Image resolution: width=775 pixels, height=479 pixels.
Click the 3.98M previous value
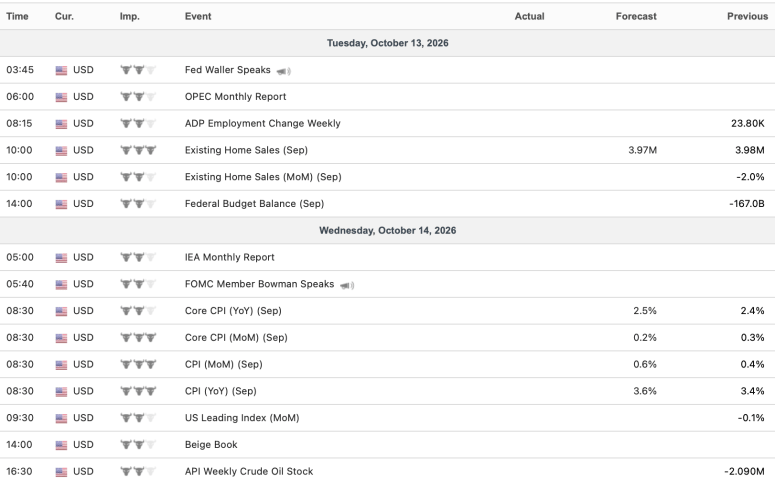[749, 150]
